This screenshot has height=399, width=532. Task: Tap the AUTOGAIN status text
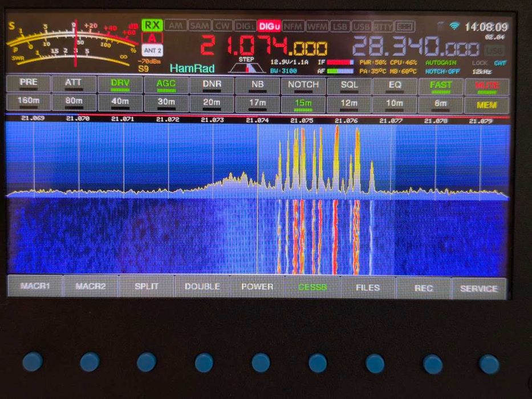pos(441,63)
